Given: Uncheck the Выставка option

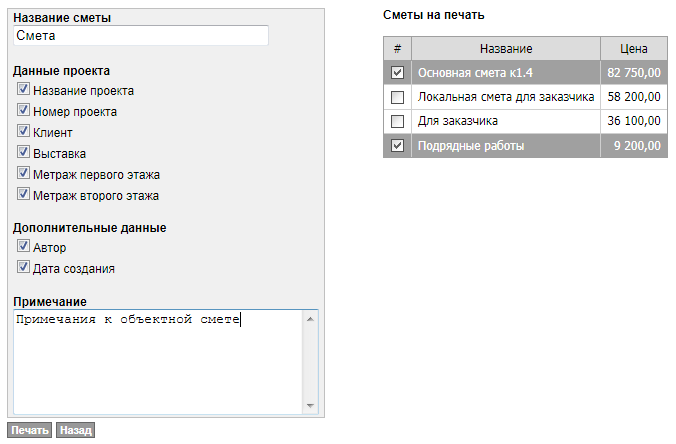Looking at the screenshot, I should (23, 153).
